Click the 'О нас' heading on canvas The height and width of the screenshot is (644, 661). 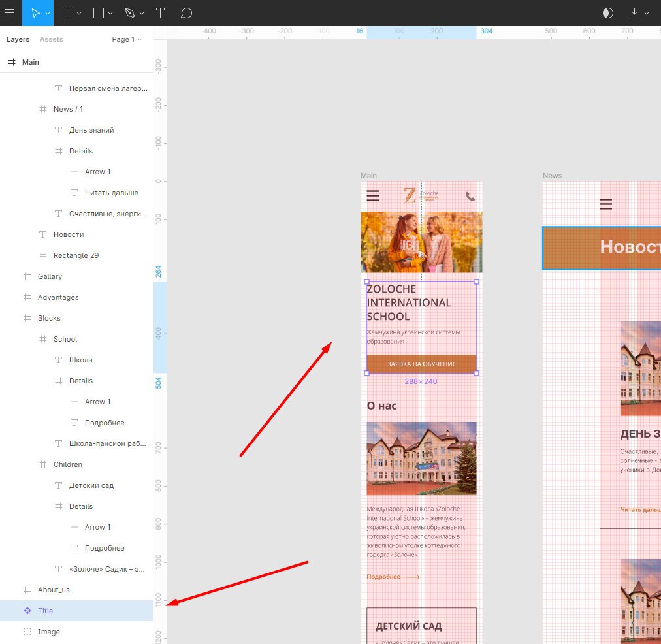(x=381, y=406)
